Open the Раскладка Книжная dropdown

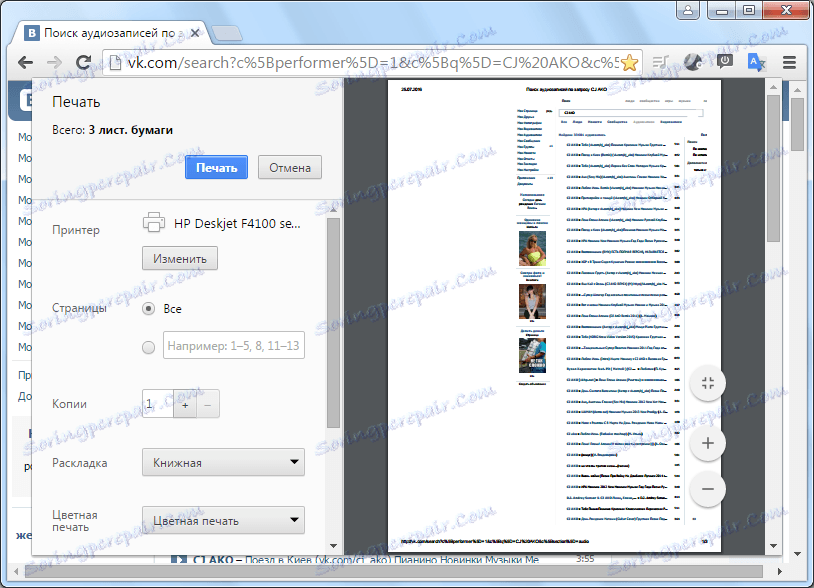(223, 462)
